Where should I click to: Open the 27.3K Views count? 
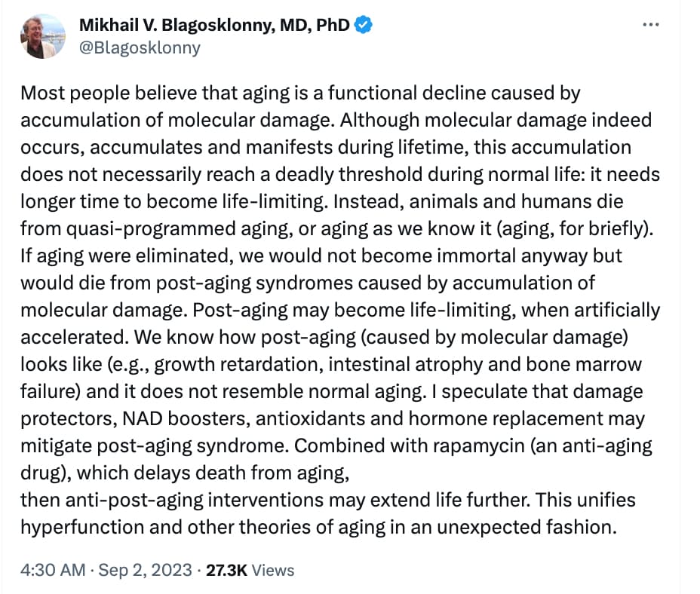coord(250,570)
